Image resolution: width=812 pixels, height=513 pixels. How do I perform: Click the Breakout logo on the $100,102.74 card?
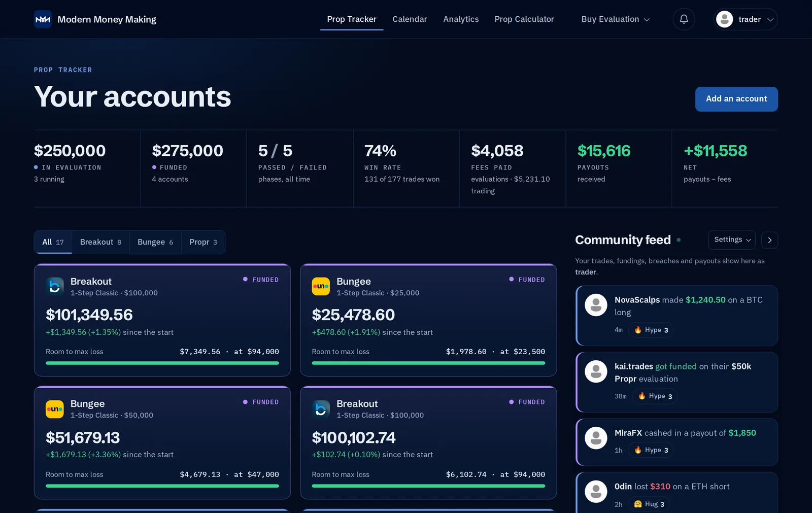click(x=321, y=409)
